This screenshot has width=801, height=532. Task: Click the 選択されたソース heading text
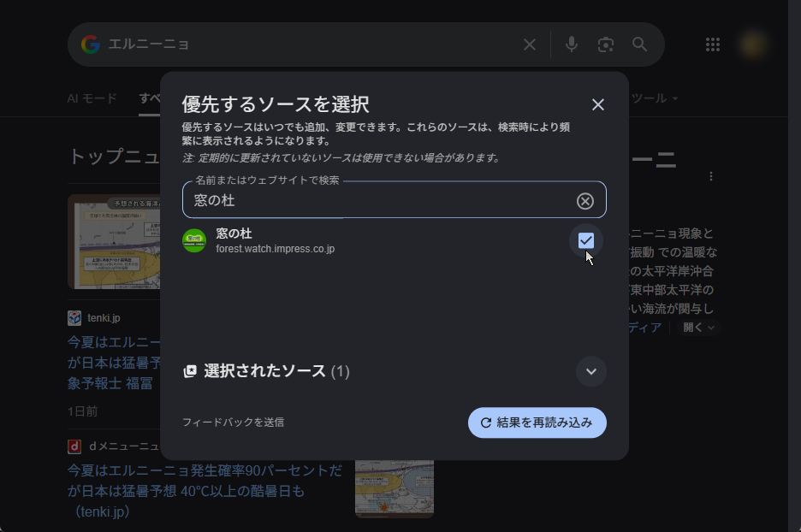pyautogui.click(x=264, y=371)
